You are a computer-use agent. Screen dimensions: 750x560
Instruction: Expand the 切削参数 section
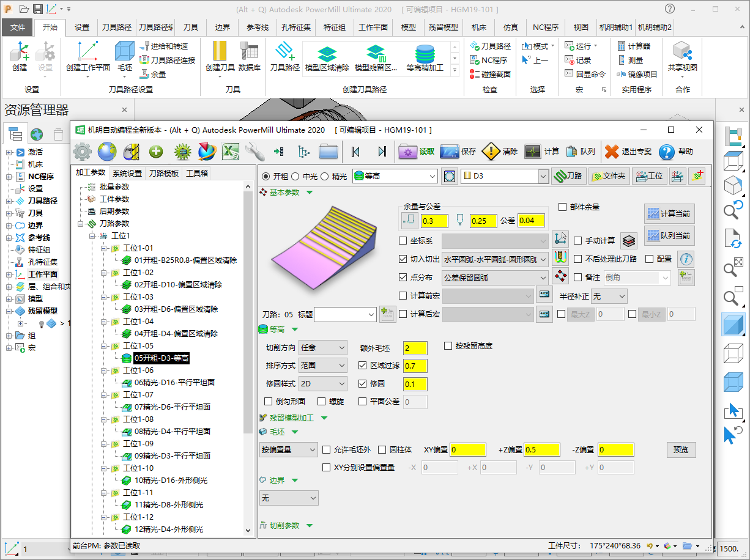click(x=309, y=525)
